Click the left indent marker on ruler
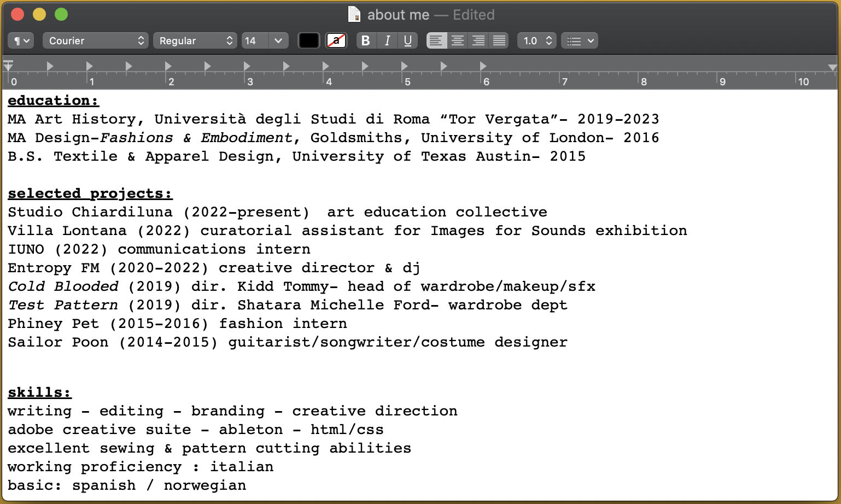841x504 pixels. [x=8, y=67]
